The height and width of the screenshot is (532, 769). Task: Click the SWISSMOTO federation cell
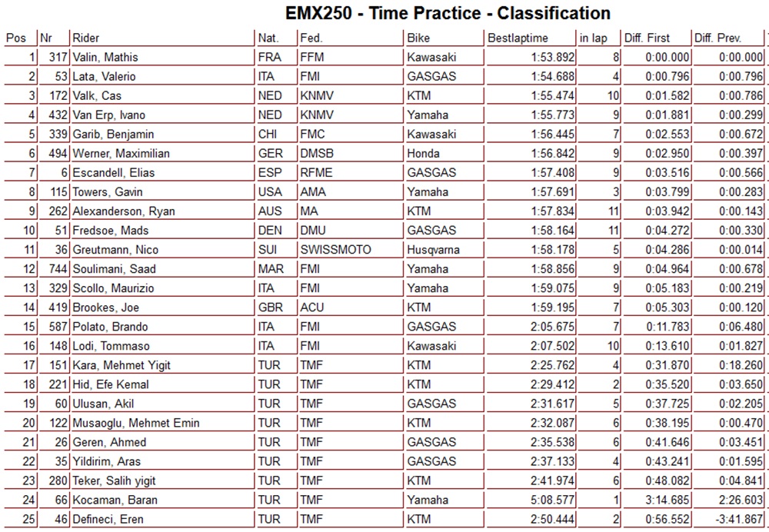point(336,250)
